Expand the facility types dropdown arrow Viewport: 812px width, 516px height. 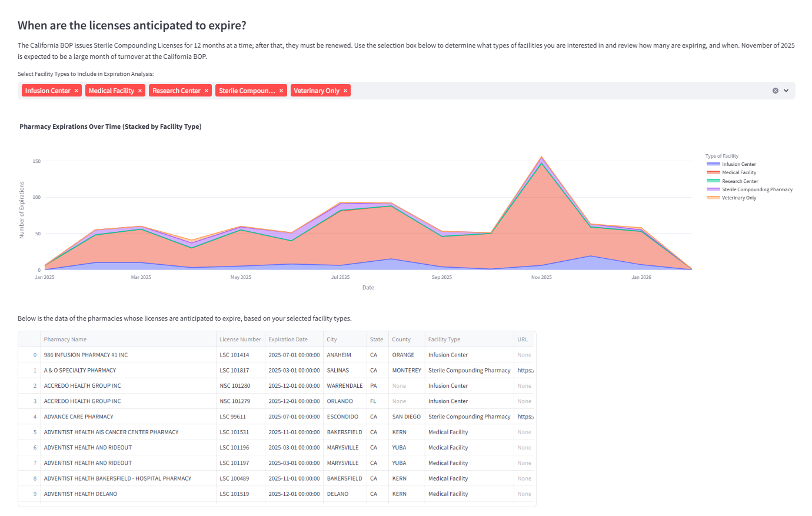pos(786,91)
